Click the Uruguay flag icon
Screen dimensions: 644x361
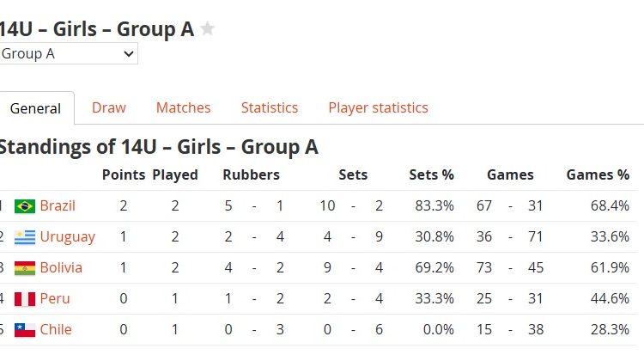(25, 237)
